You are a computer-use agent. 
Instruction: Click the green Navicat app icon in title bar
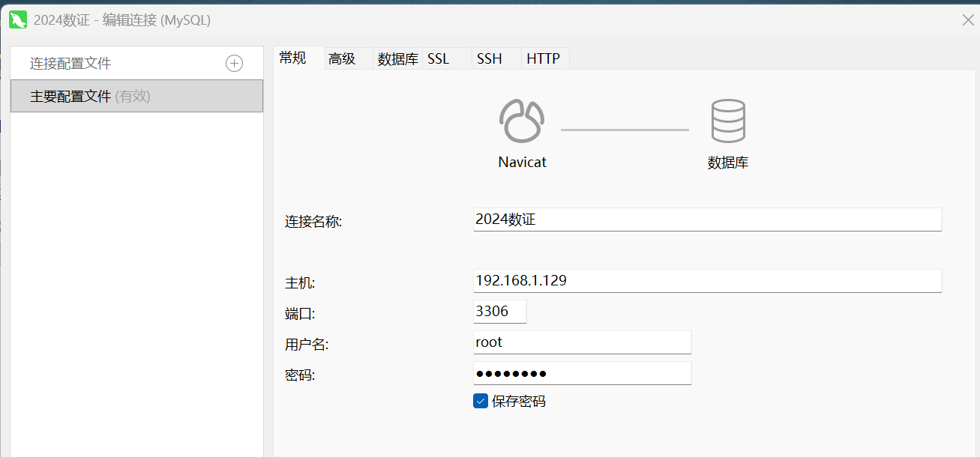[18, 20]
